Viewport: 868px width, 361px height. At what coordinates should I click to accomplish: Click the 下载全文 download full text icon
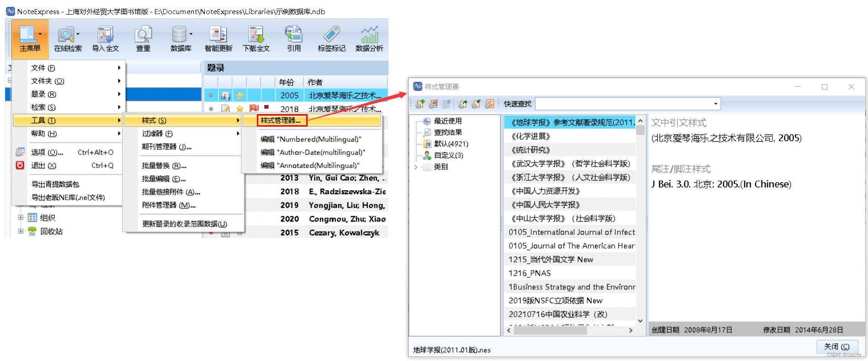point(256,35)
